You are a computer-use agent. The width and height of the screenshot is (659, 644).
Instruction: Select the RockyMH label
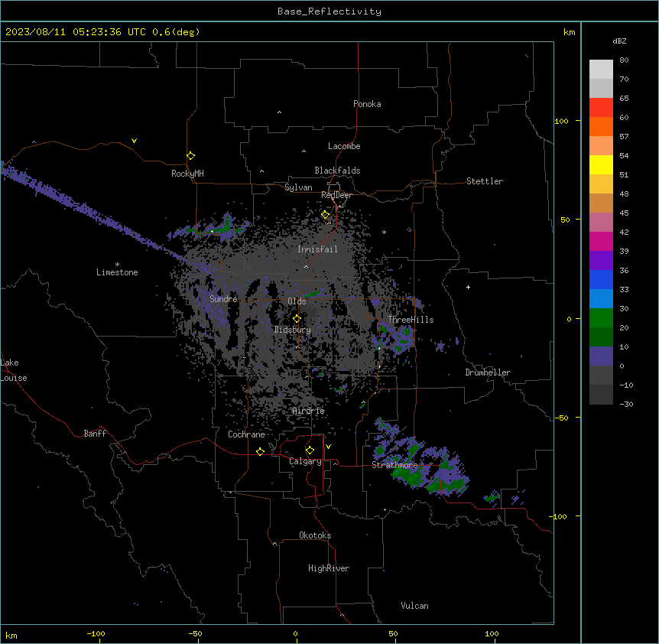click(x=187, y=174)
